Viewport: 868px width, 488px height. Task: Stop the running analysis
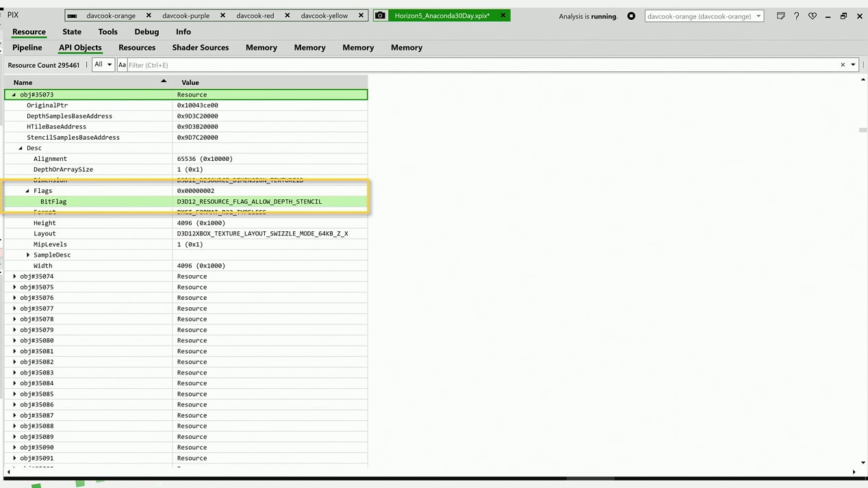[631, 16]
